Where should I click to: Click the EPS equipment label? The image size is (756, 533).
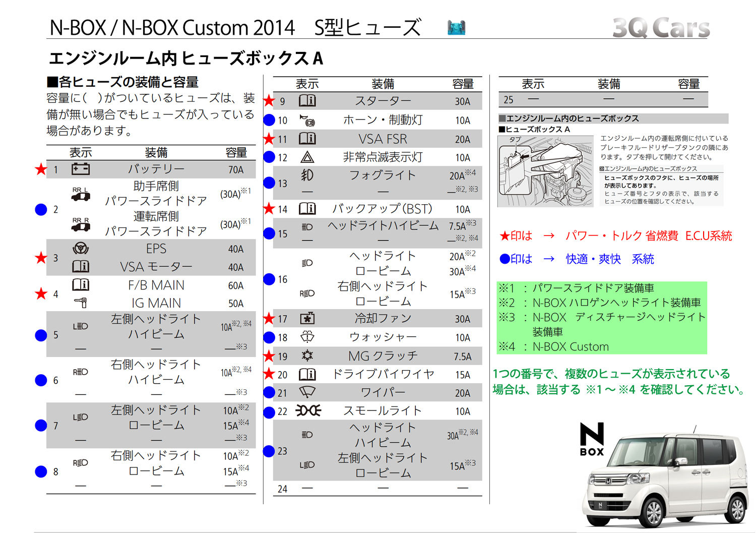coord(156,249)
